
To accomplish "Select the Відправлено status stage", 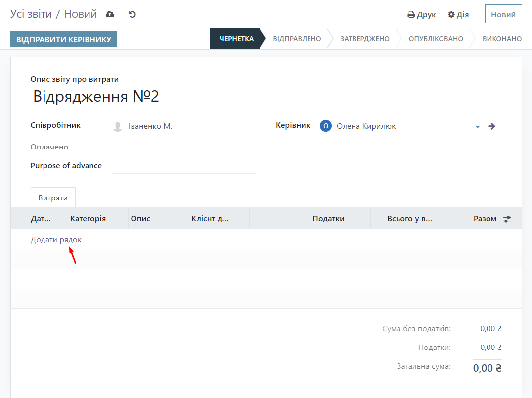I will pos(297,39).
